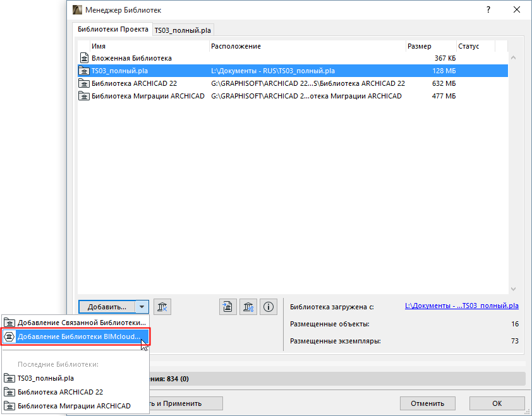Remove selected library using the delete-library icon

tap(162, 307)
